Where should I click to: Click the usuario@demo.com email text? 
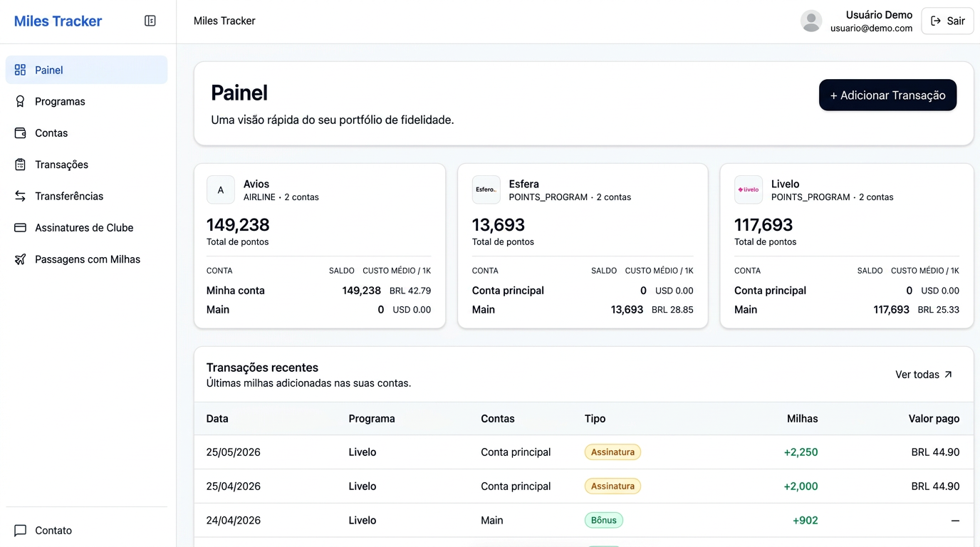pos(871,28)
